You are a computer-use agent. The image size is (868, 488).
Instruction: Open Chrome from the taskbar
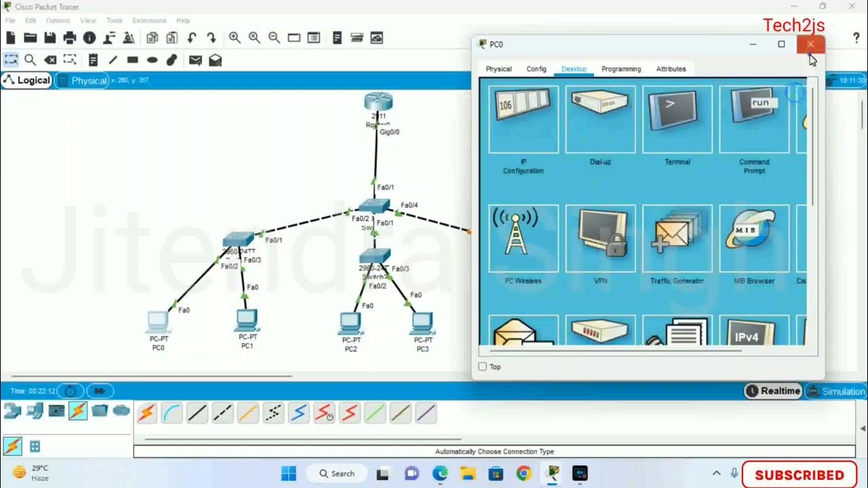(x=524, y=474)
